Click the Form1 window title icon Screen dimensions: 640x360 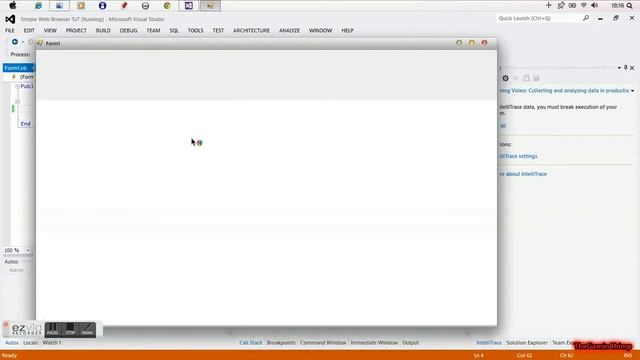[40, 43]
